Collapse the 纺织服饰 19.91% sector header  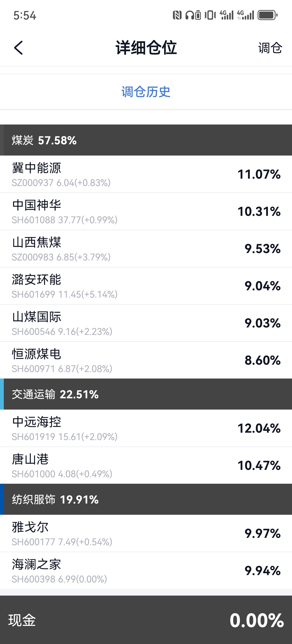tap(146, 499)
